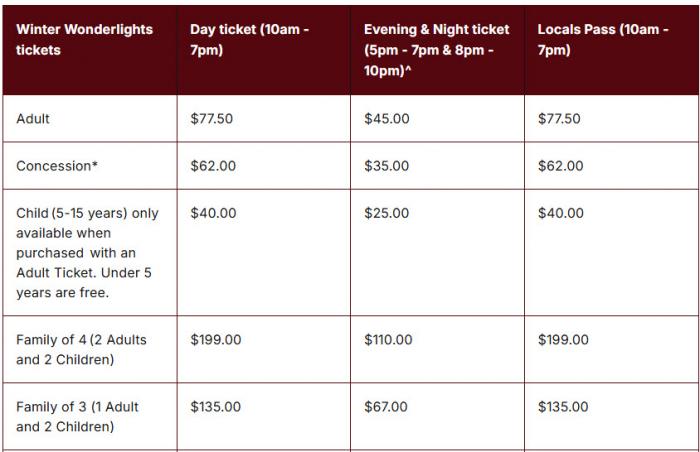Select the Child Evening price $25.00
Screen dimensions: 700x452
coord(386,213)
